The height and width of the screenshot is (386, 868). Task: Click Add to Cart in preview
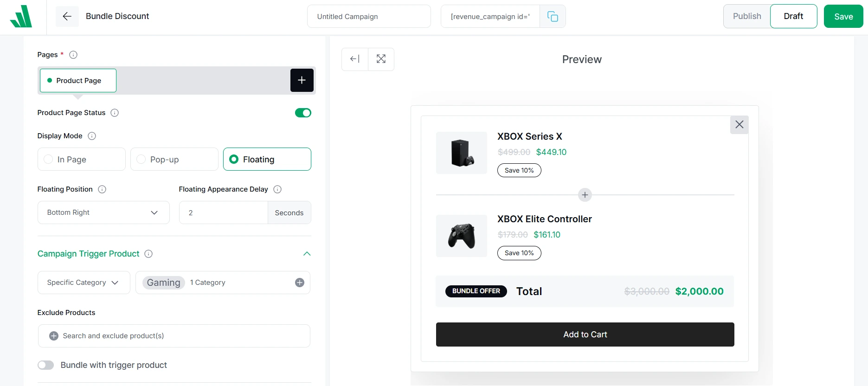pos(585,335)
